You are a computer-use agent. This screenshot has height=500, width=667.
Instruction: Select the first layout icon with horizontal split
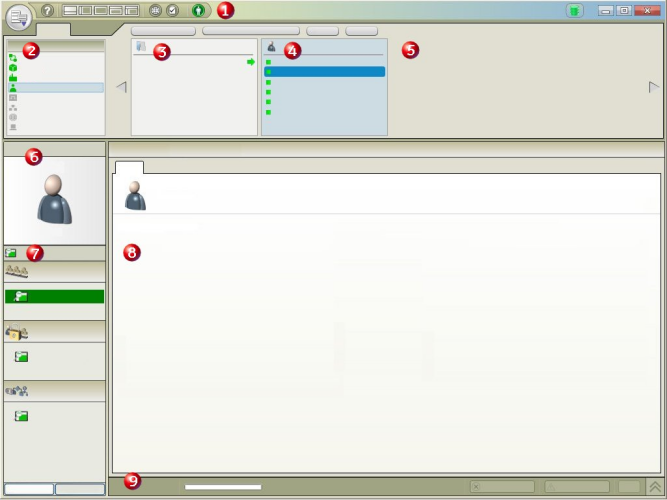pos(70,11)
